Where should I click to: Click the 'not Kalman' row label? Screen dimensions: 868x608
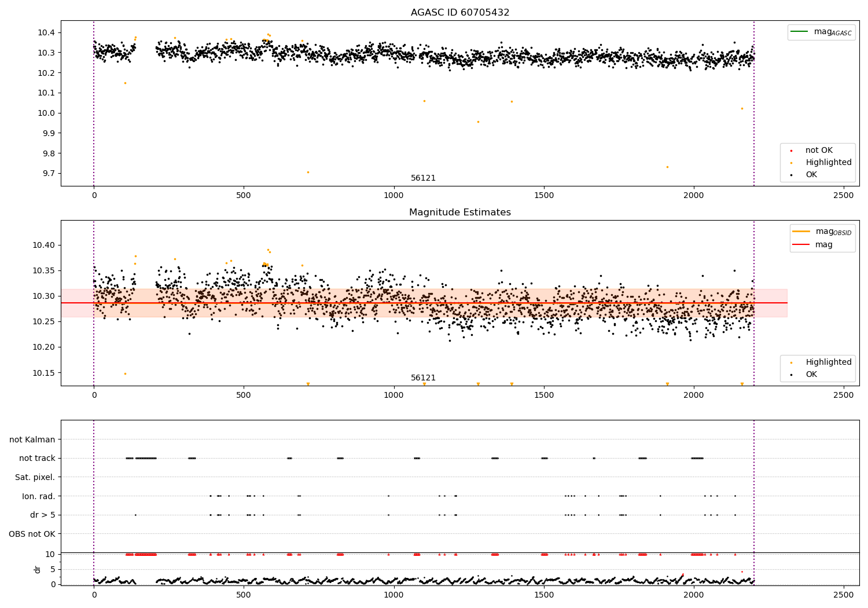pyautogui.click(x=32, y=439)
